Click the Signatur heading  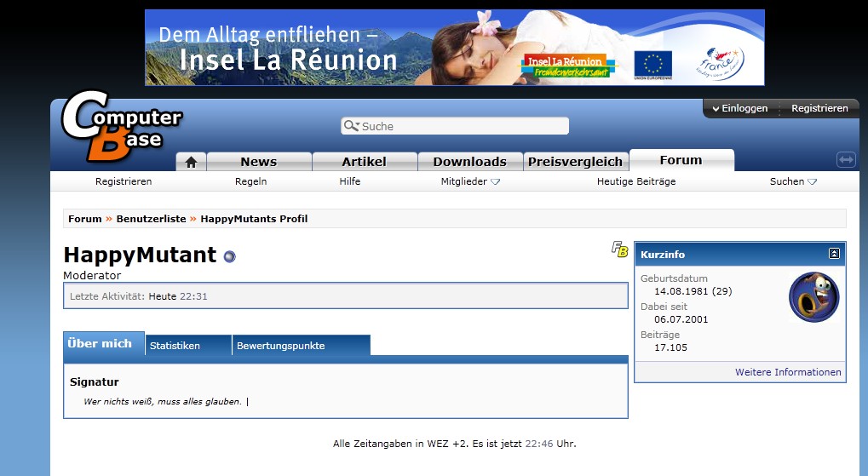[94, 381]
